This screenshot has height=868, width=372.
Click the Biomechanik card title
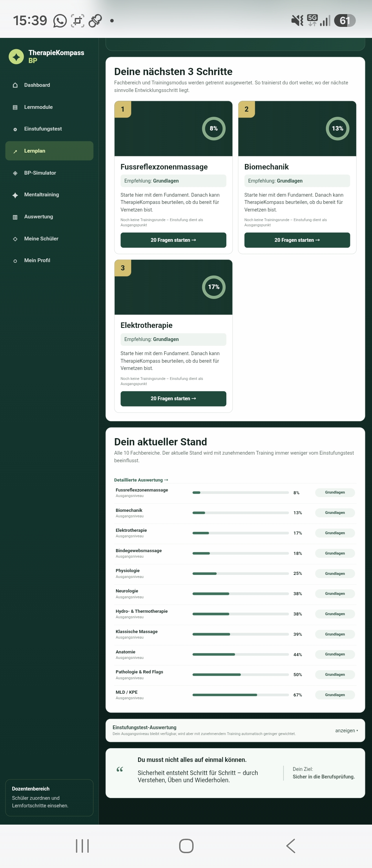tap(267, 167)
